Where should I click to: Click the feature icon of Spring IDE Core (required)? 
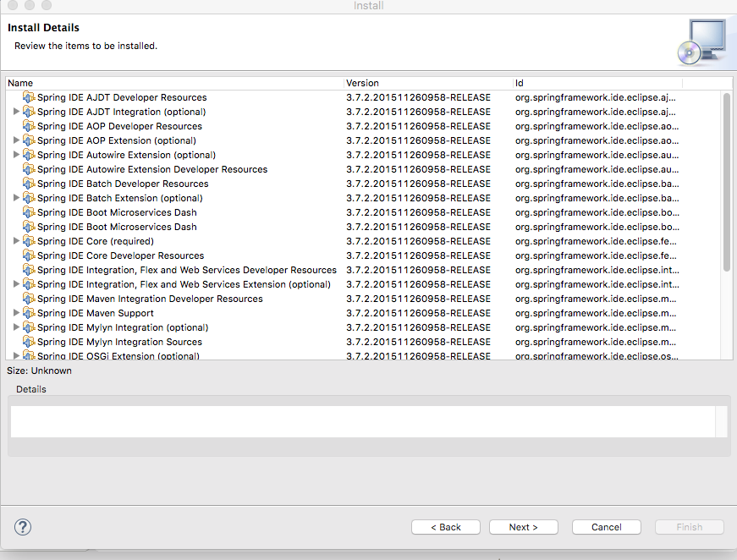pyautogui.click(x=29, y=241)
